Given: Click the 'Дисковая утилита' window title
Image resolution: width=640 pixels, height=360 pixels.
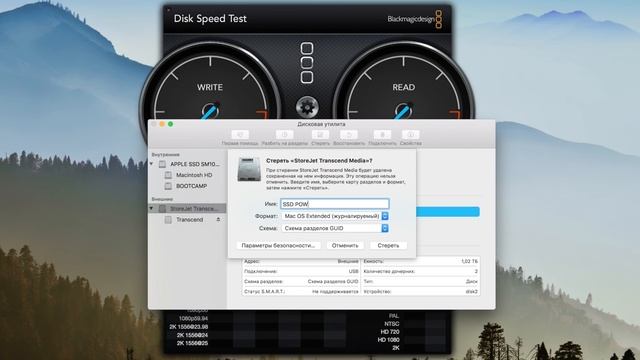Looking at the screenshot, I should (x=321, y=124).
